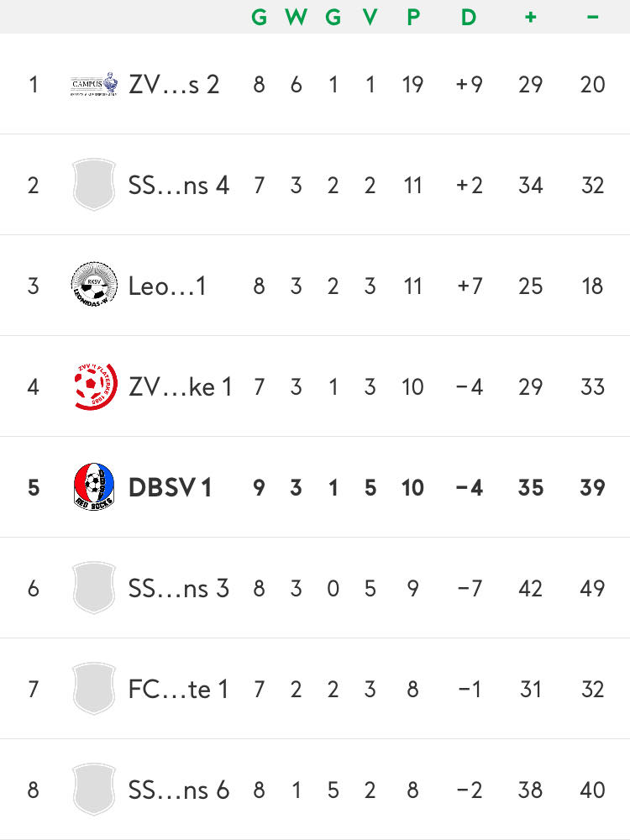Sort by the P points column header
630x840 pixels.
(x=413, y=17)
